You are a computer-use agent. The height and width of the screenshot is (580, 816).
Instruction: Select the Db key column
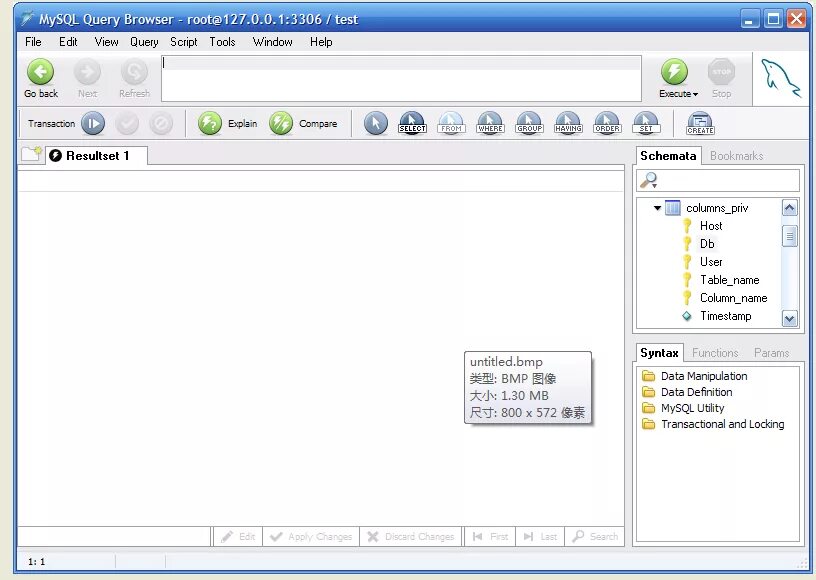click(707, 243)
